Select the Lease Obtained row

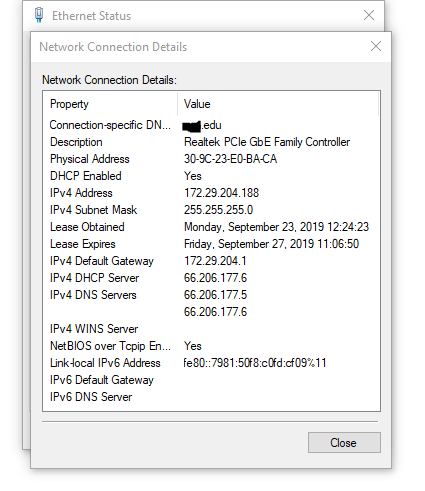tap(211, 227)
